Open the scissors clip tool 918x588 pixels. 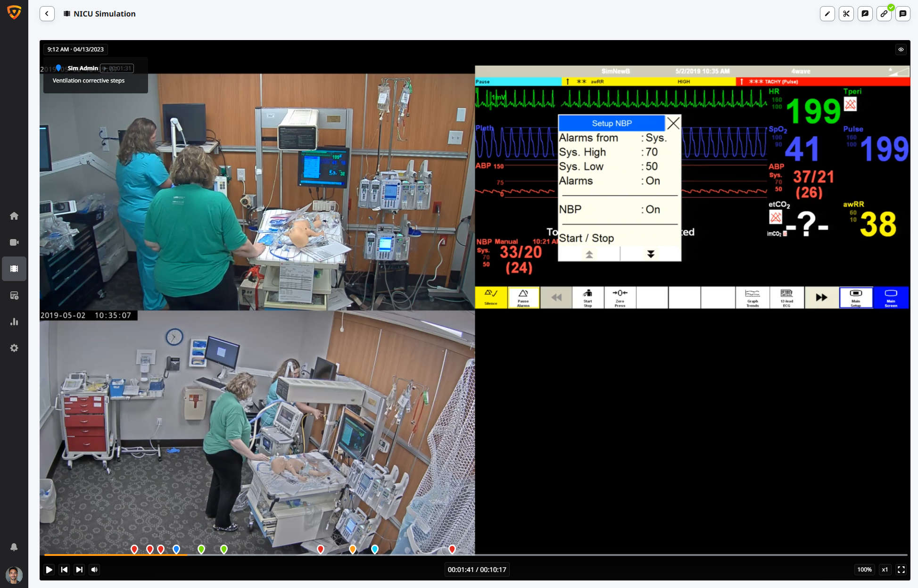(846, 14)
